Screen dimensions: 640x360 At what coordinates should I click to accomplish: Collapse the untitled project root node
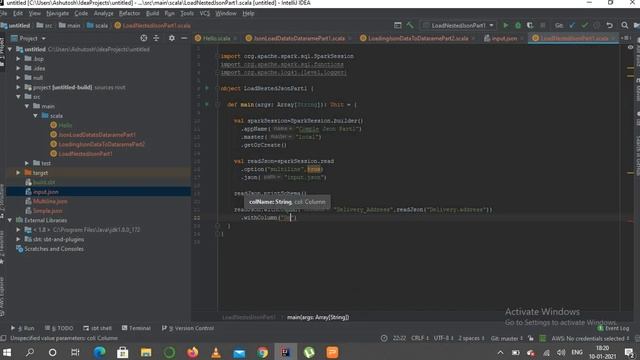tap(10, 49)
